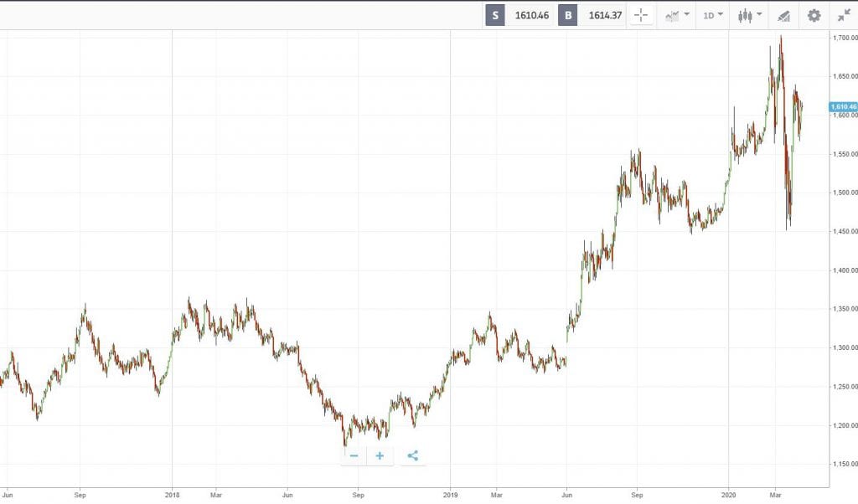Open the 1D timeframe dropdown

[710, 14]
